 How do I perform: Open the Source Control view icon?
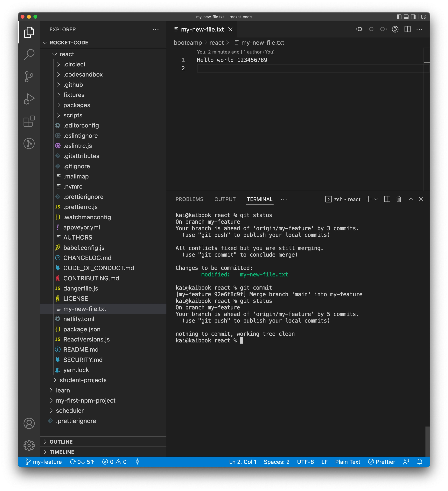click(x=29, y=77)
